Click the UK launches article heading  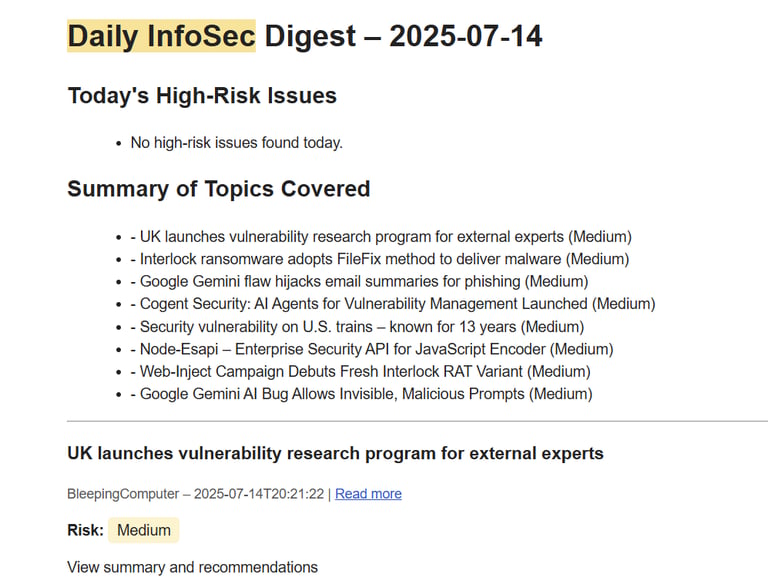(x=336, y=453)
